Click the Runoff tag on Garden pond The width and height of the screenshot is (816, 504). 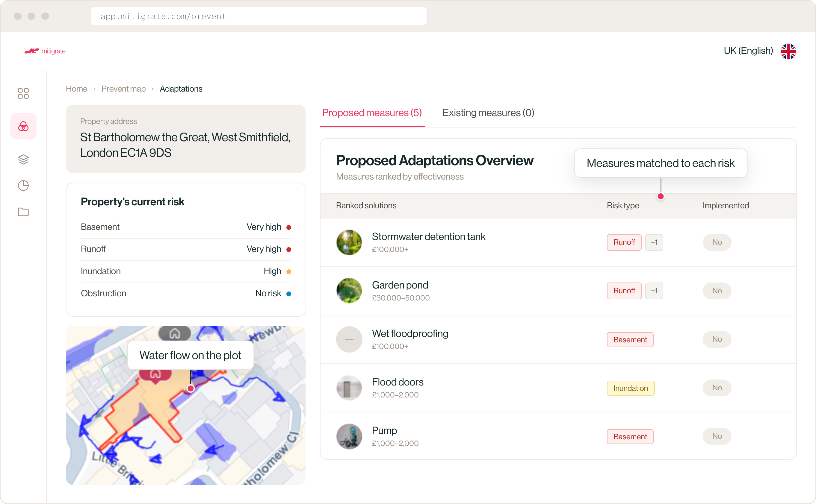[624, 291]
